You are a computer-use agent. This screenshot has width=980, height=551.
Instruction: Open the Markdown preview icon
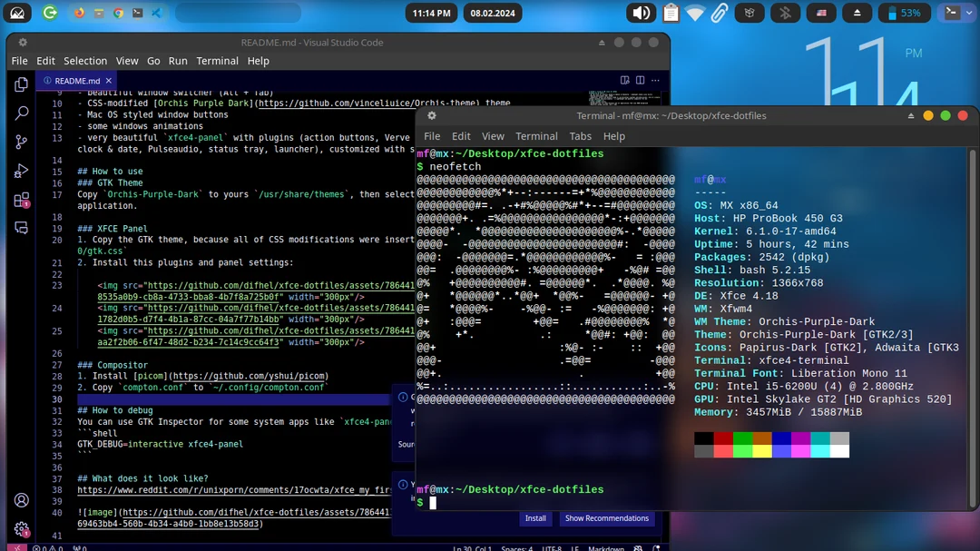(624, 80)
